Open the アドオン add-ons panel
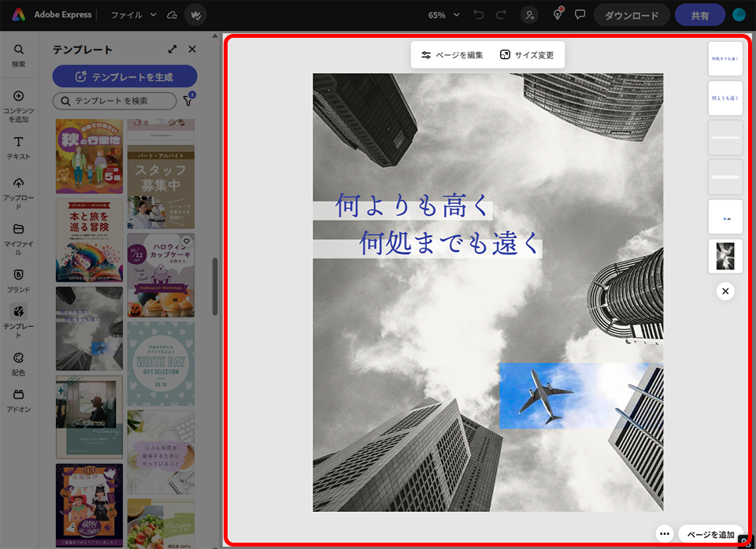Image resolution: width=756 pixels, height=549 pixels. tap(19, 399)
